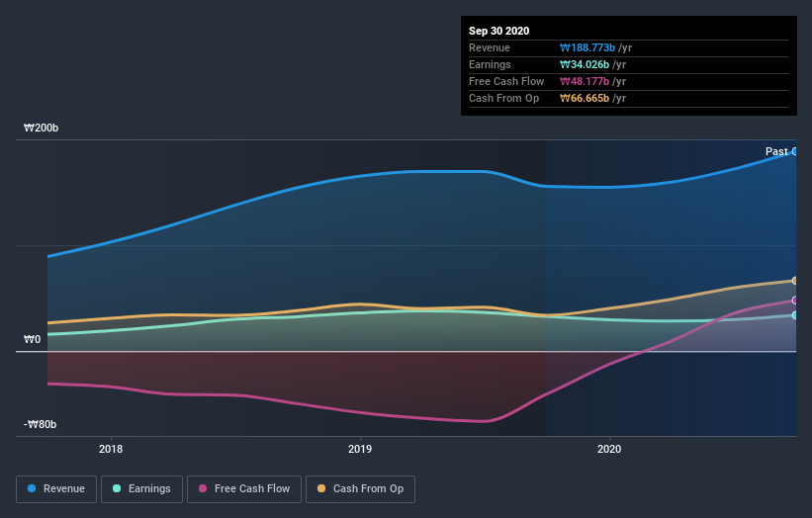Viewport: 812px width, 518px height.
Task: Click the blue Revenue legend dot
Action: point(32,488)
